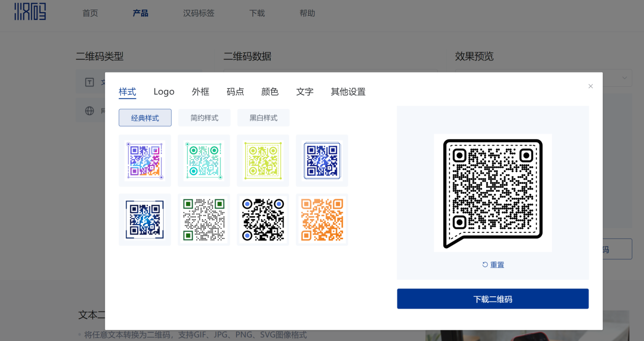Choose the black QR style with blue eyes
Image resolution: width=644 pixels, height=341 pixels.
tap(263, 219)
